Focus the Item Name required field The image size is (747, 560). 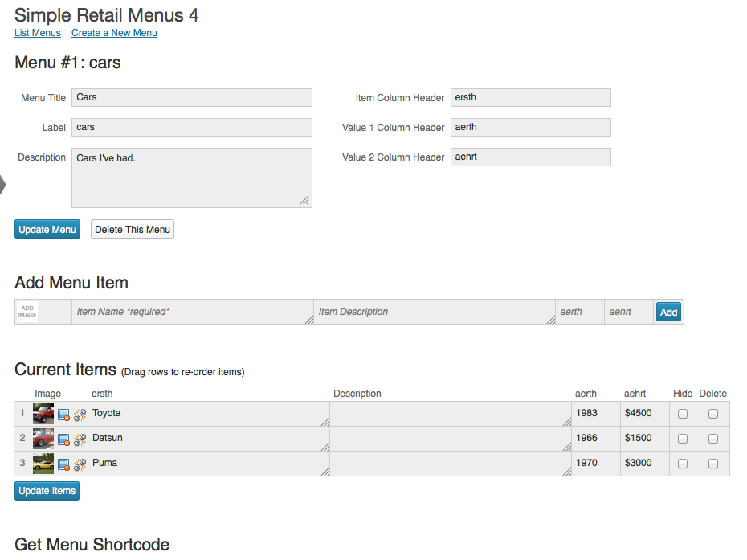[193, 312]
